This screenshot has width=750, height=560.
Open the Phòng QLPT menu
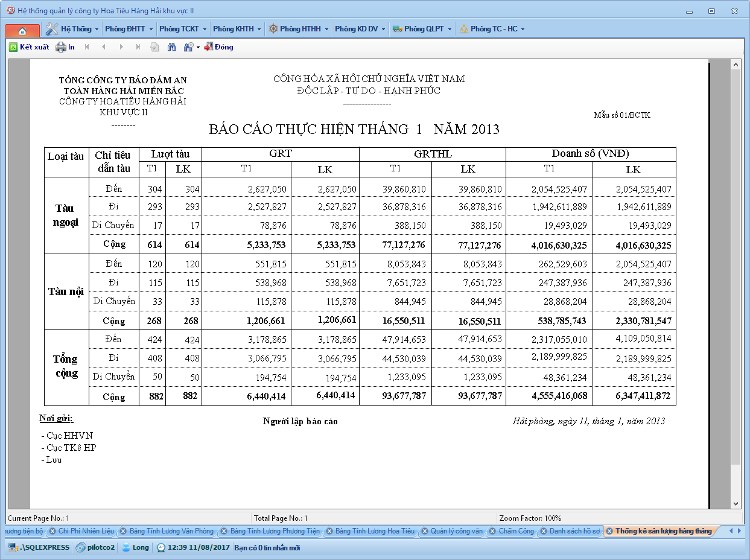422,29
